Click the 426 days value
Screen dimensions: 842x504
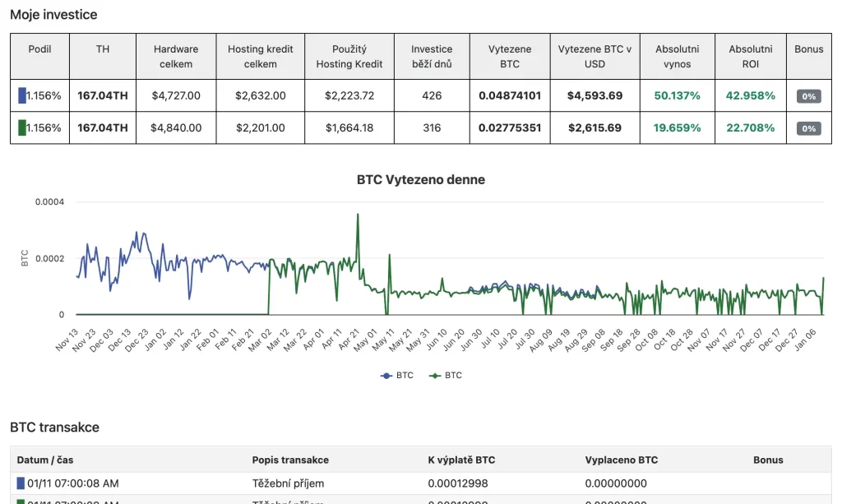(x=432, y=95)
